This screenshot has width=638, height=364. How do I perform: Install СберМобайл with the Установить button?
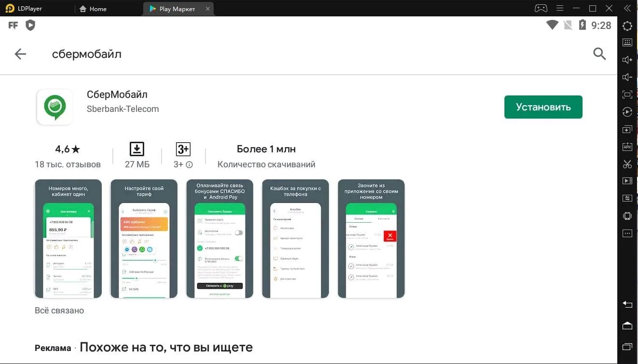point(543,107)
